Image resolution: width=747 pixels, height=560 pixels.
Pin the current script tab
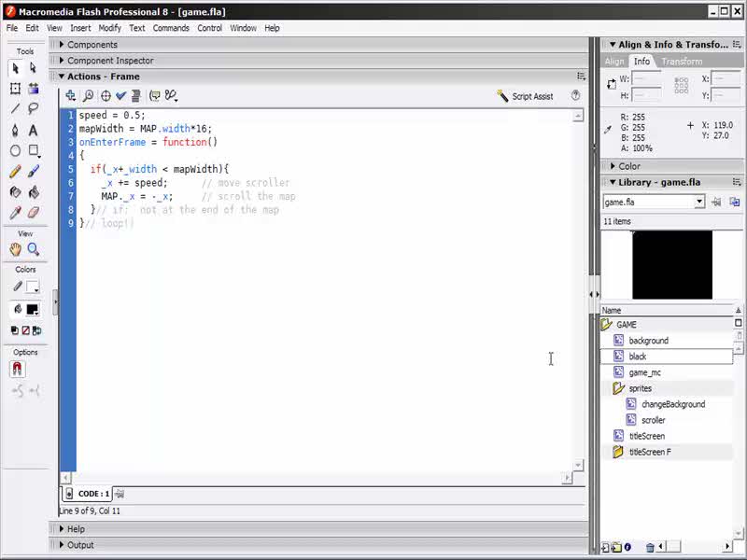pos(120,494)
